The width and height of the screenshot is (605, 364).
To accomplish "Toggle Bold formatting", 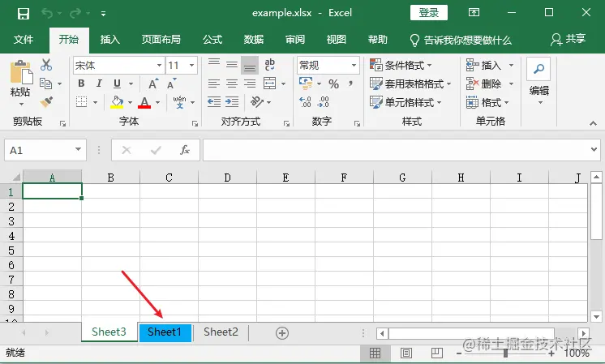I will [81, 84].
